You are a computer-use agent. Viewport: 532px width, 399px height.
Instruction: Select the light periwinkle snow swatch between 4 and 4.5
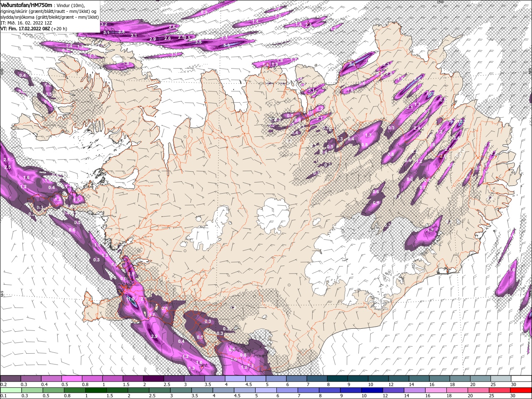click(235, 379)
